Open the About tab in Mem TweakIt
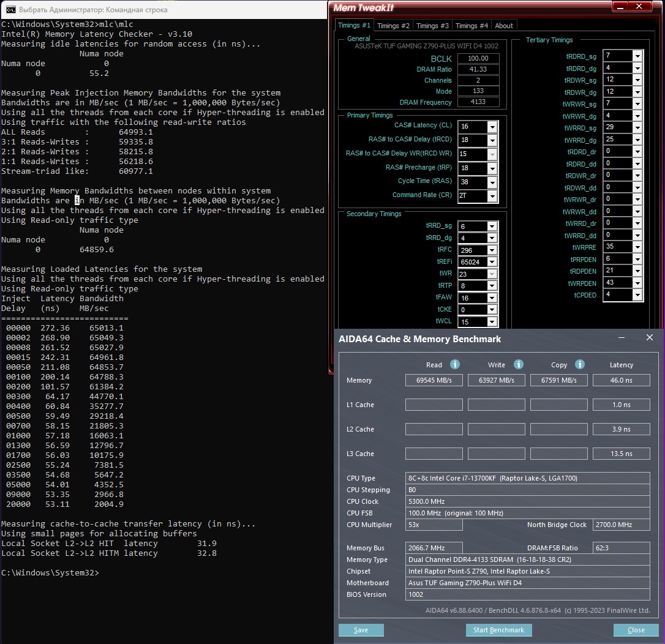Viewport: 665px width, 644px height. (504, 26)
